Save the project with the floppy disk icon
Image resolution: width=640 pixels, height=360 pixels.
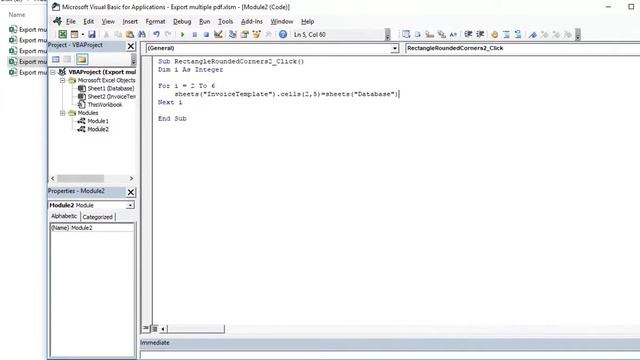tap(92, 35)
